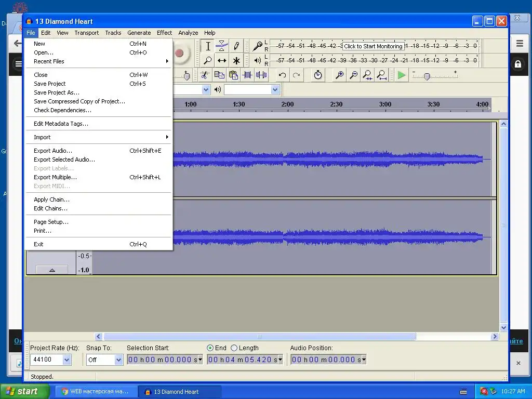Choose Save Project As
This screenshot has width=532, height=399.
click(99, 92)
